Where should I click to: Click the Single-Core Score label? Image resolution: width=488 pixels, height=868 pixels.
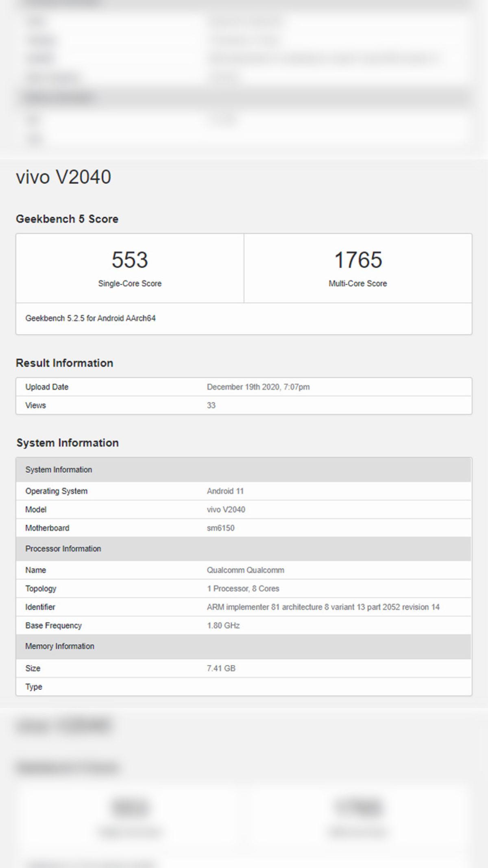130,284
